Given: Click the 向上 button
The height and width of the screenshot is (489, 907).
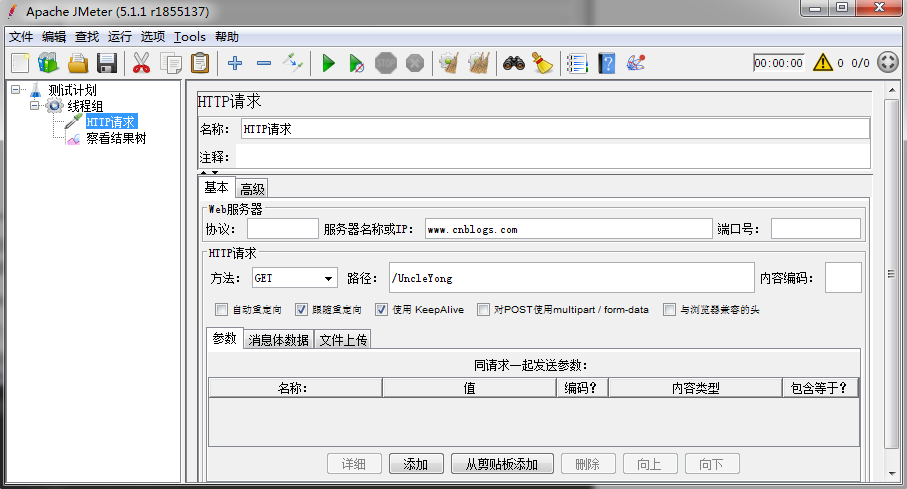Looking at the screenshot, I should (x=650, y=464).
